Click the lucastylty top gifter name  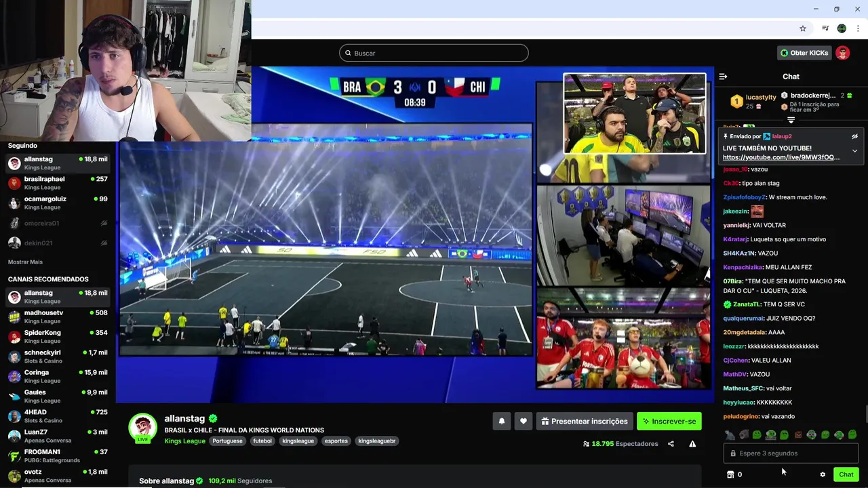click(761, 98)
